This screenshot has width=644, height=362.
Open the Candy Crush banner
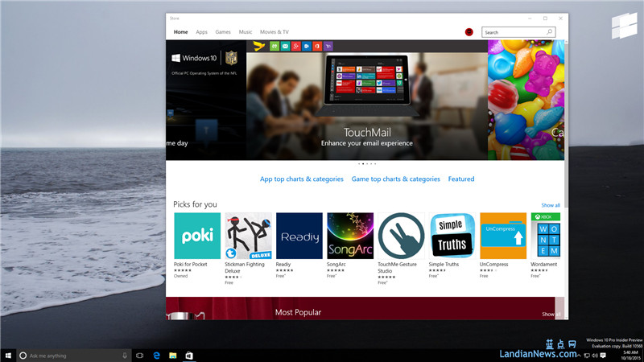click(526, 100)
